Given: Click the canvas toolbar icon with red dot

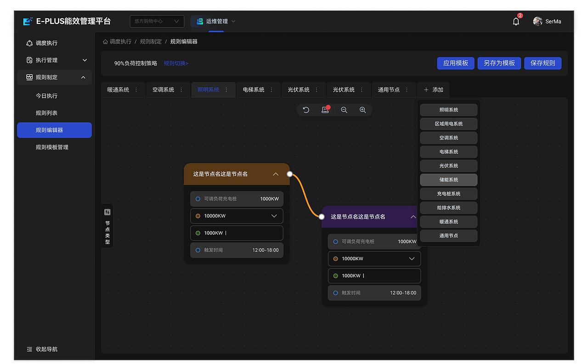Looking at the screenshot, I should (325, 110).
